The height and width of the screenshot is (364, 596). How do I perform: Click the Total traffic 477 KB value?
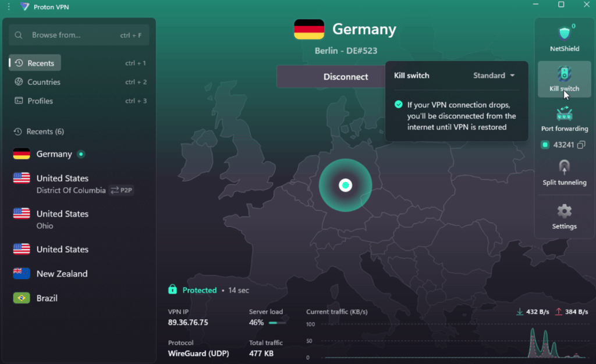coord(261,354)
